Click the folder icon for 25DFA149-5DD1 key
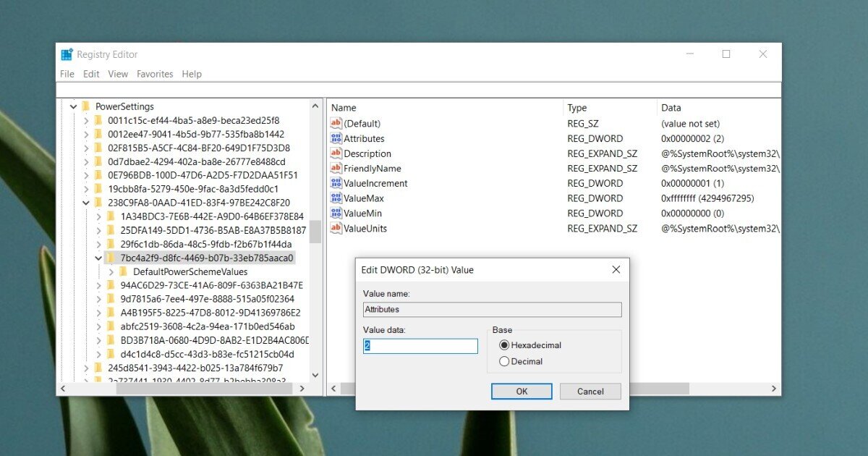The image size is (868, 456). [x=111, y=230]
